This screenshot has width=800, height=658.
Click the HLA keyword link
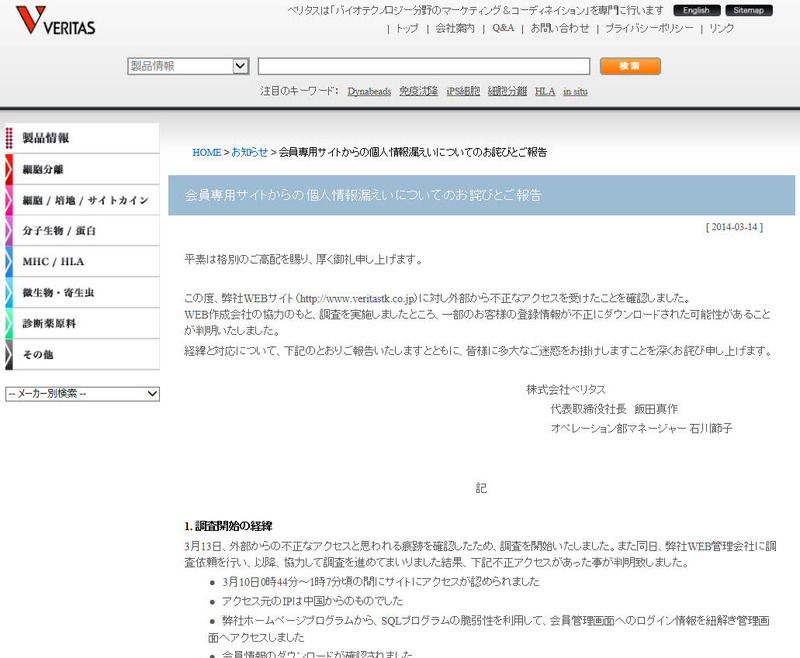tap(544, 91)
